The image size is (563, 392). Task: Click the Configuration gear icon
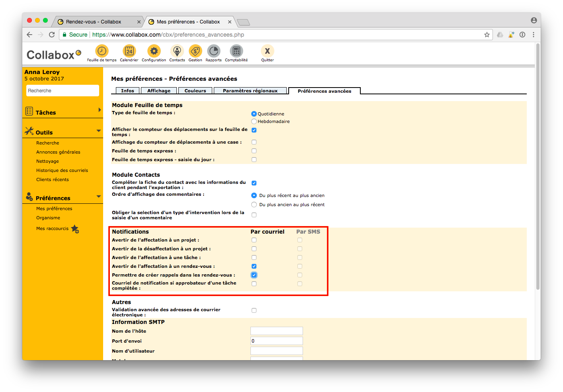tap(154, 51)
